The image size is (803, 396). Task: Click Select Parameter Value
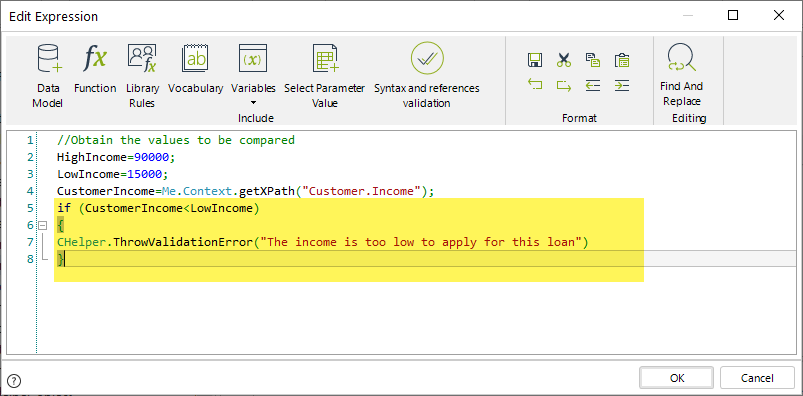pyautogui.click(x=325, y=76)
